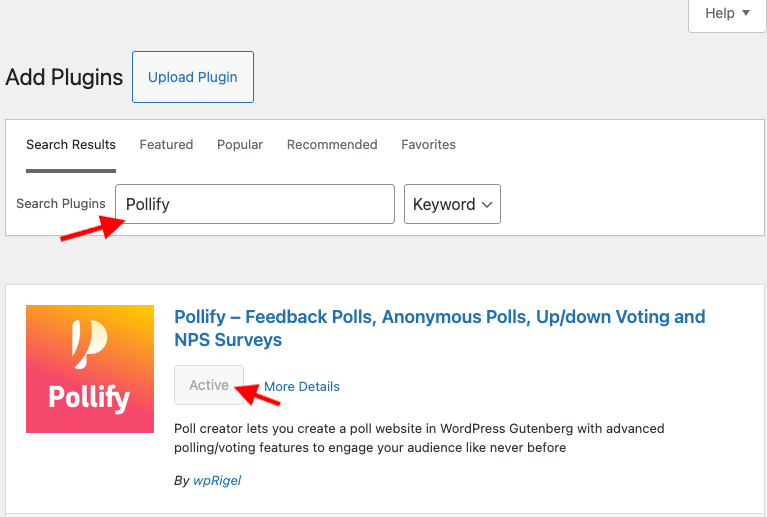This screenshot has width=767, height=517.
Task: Click the Add Plugins page heading
Action: 64,77
